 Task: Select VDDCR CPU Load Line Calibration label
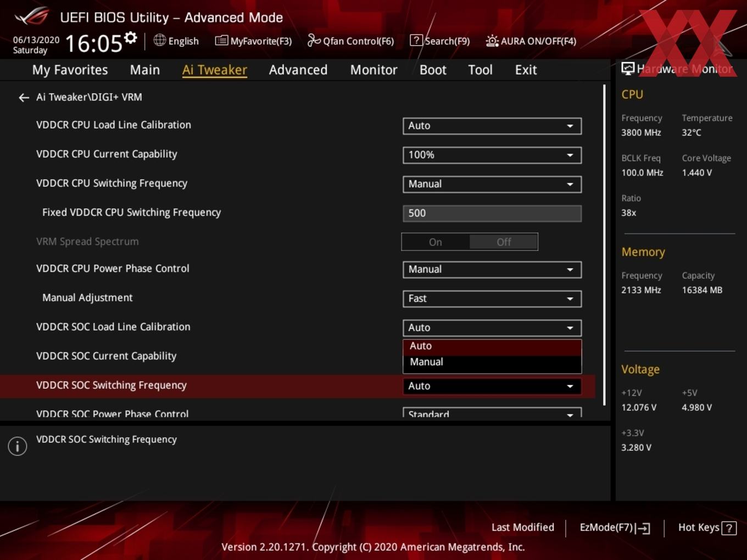coord(114,125)
